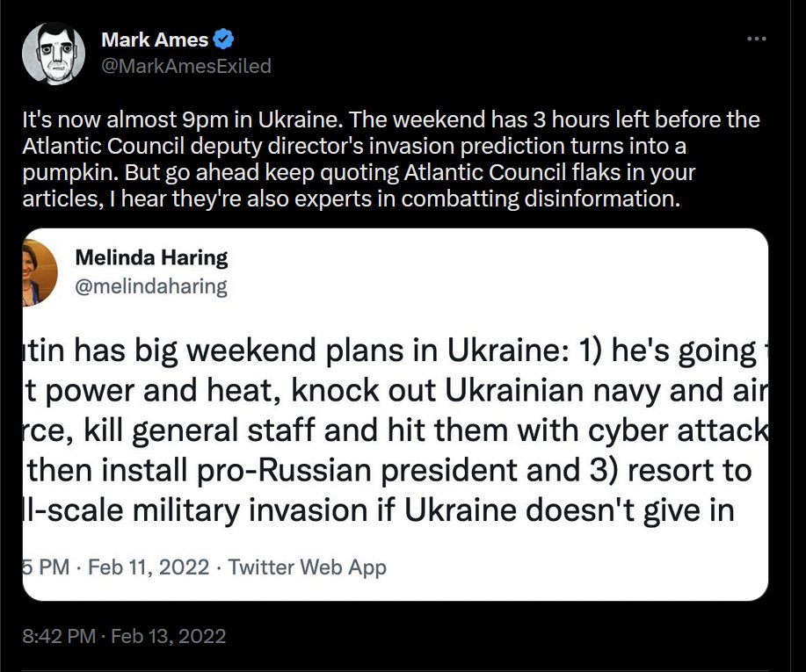
Task: Click the blue verified checkmark badge
Action: tap(226, 40)
